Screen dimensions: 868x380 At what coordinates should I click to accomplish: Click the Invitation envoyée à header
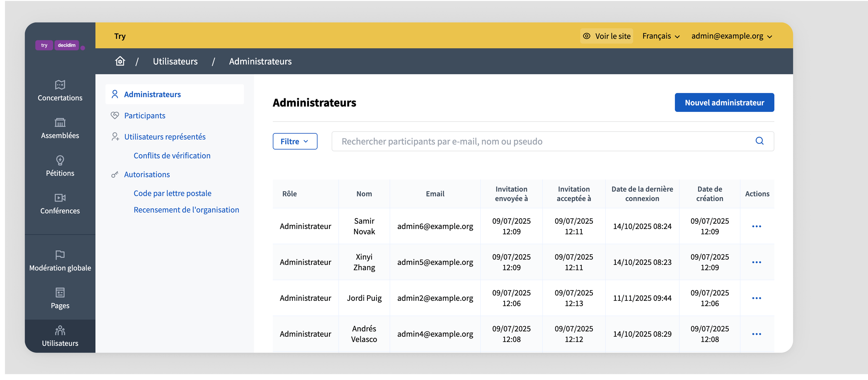511,194
